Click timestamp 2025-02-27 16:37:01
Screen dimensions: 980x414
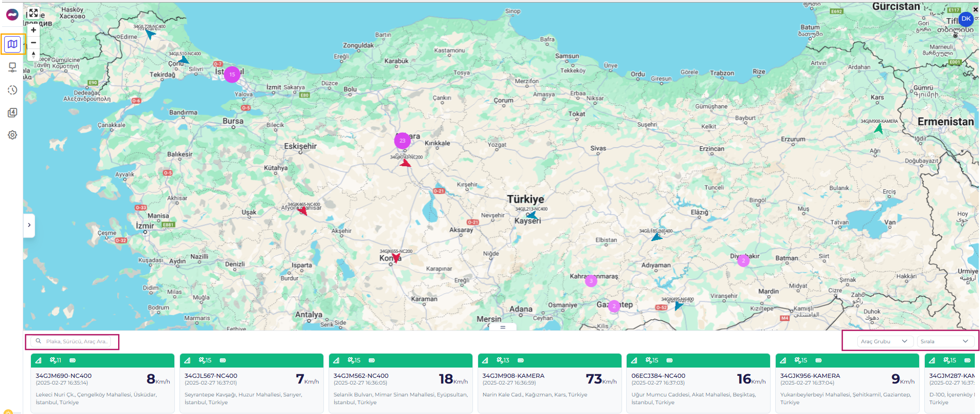tap(211, 383)
